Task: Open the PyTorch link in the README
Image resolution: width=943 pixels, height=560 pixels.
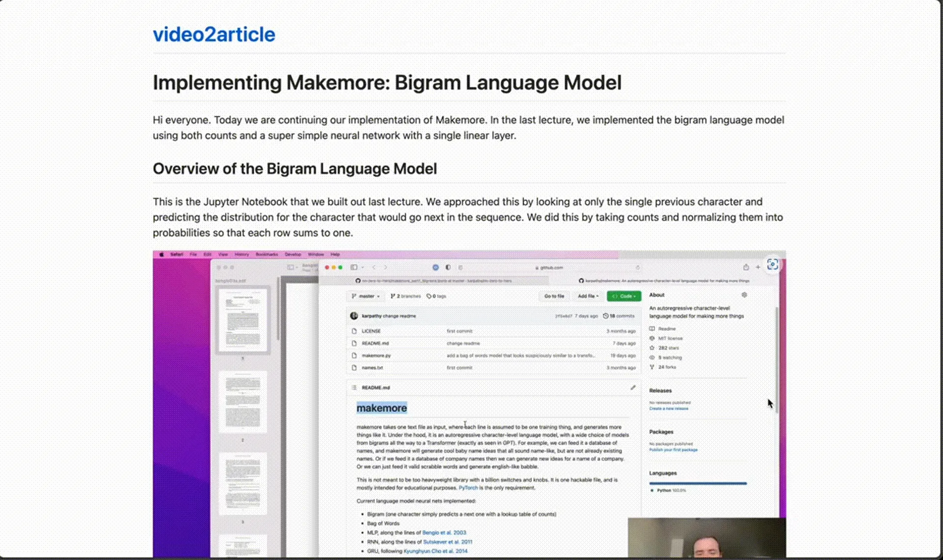Action: pos(468,488)
